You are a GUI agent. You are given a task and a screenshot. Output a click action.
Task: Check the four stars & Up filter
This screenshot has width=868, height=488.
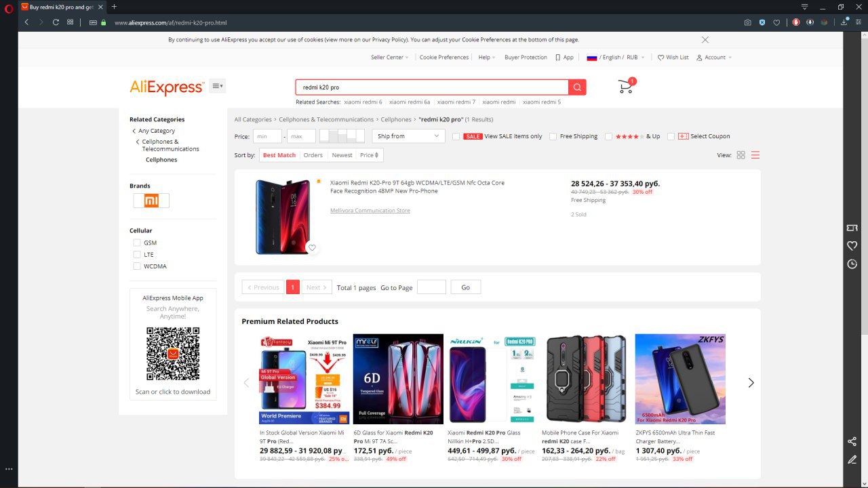(609, 136)
